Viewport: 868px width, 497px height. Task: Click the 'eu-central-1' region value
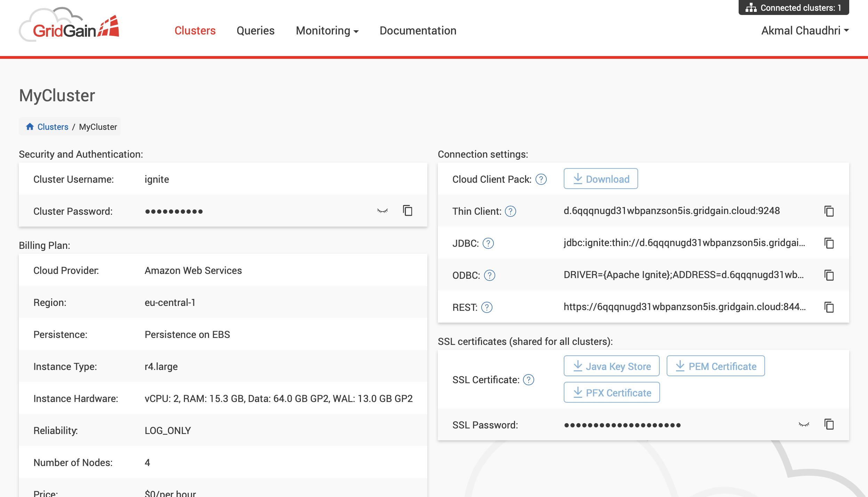170,303
